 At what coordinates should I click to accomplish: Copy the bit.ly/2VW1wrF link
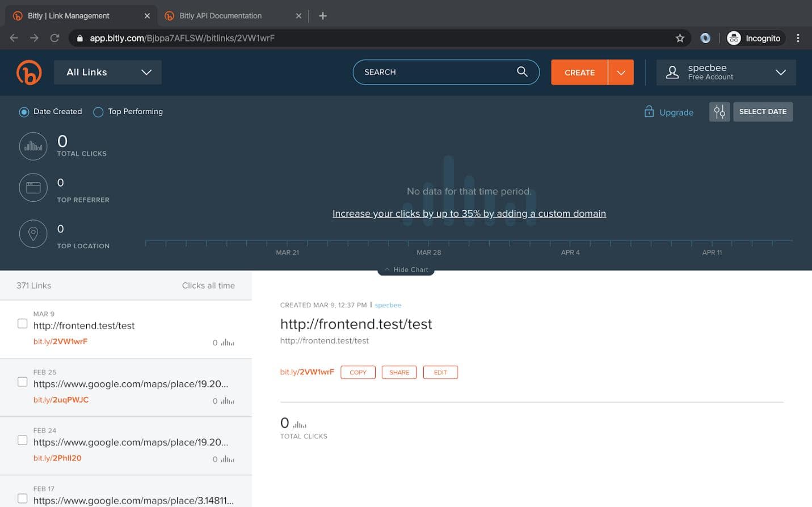pyautogui.click(x=358, y=373)
